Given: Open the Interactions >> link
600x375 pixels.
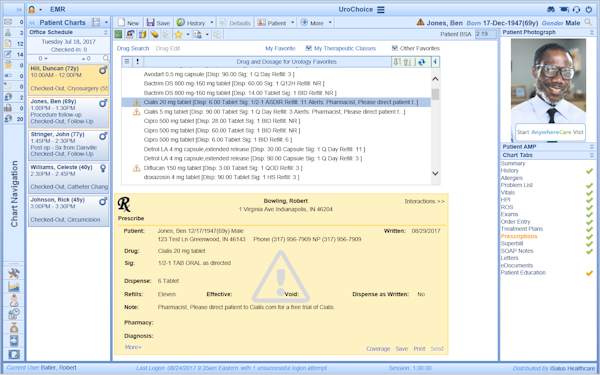Looking at the screenshot, I should click(x=424, y=201).
